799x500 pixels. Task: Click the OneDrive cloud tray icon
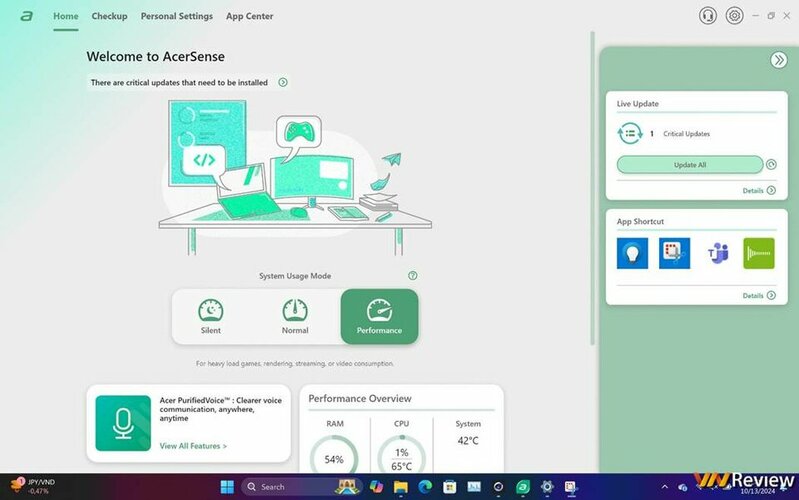[682, 487]
